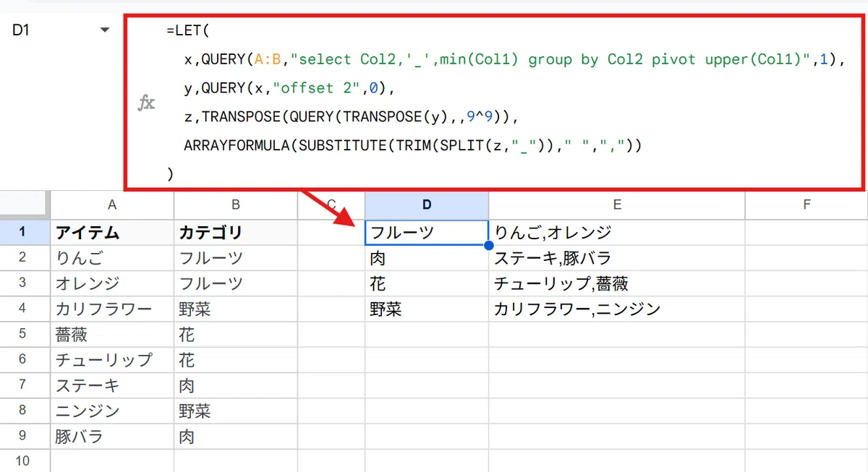Click the select-all corner box

click(x=25, y=205)
